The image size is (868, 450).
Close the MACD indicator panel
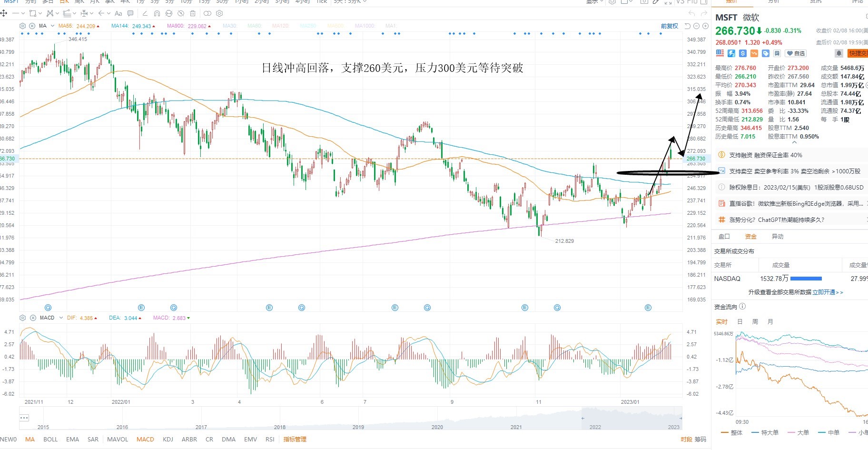(x=33, y=318)
